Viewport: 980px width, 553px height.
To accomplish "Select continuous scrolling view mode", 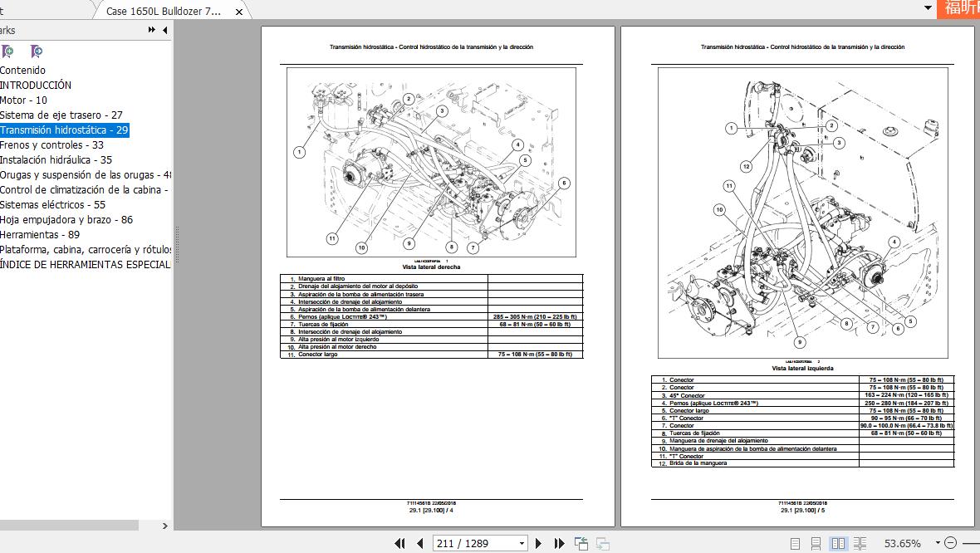I will tap(815, 542).
